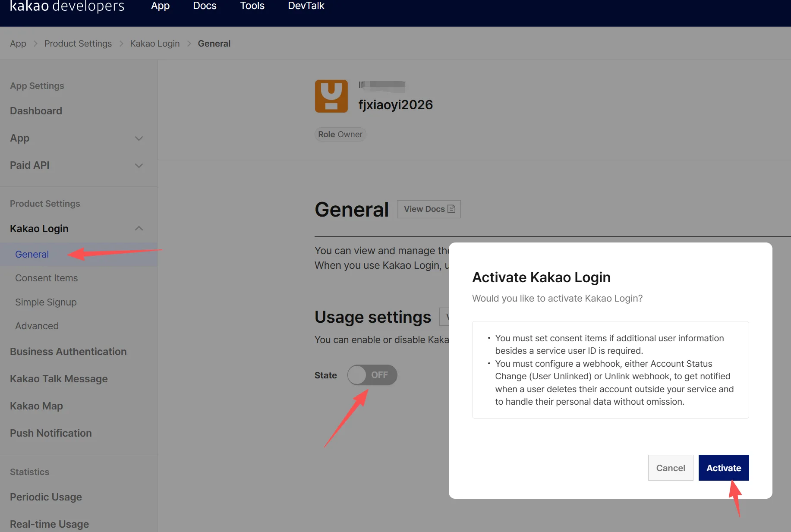The height and width of the screenshot is (532, 791).
Task: Collapse the Kakao Login sidebar section
Action: coord(139,229)
